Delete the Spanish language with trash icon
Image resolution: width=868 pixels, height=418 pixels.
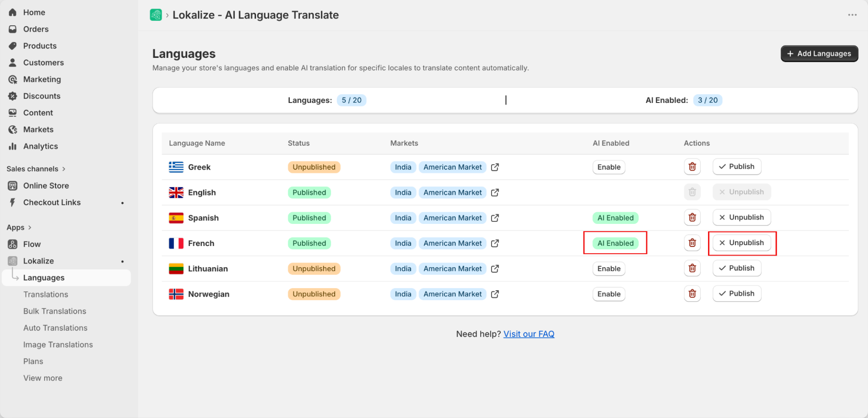coord(692,217)
